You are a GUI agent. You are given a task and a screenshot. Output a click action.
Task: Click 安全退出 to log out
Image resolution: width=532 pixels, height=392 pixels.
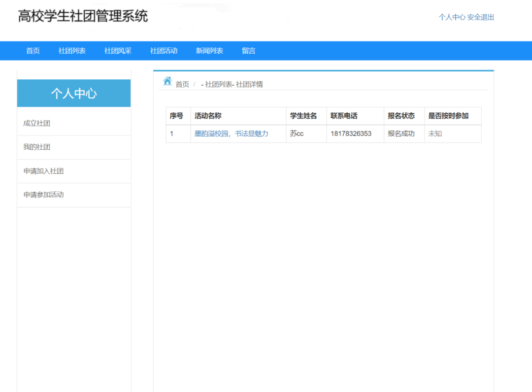tap(480, 17)
